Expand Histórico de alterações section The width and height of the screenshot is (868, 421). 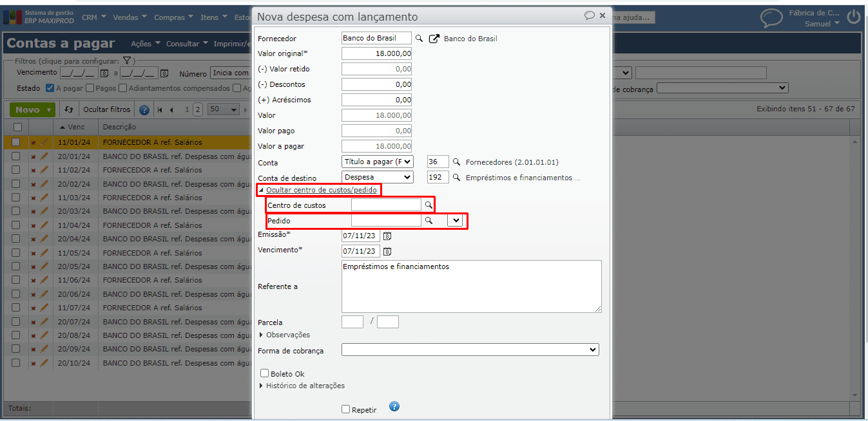[x=302, y=386]
